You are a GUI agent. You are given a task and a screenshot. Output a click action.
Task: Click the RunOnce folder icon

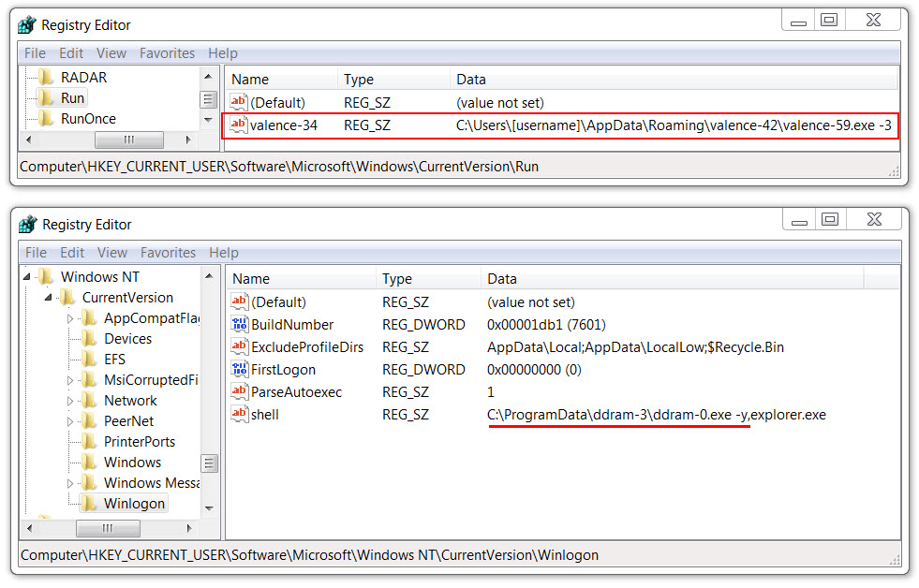(x=46, y=119)
